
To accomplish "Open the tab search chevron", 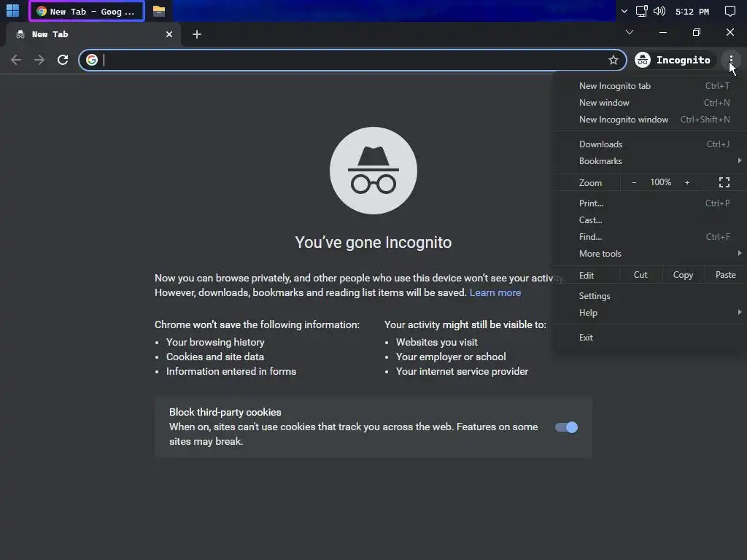I will point(630,32).
